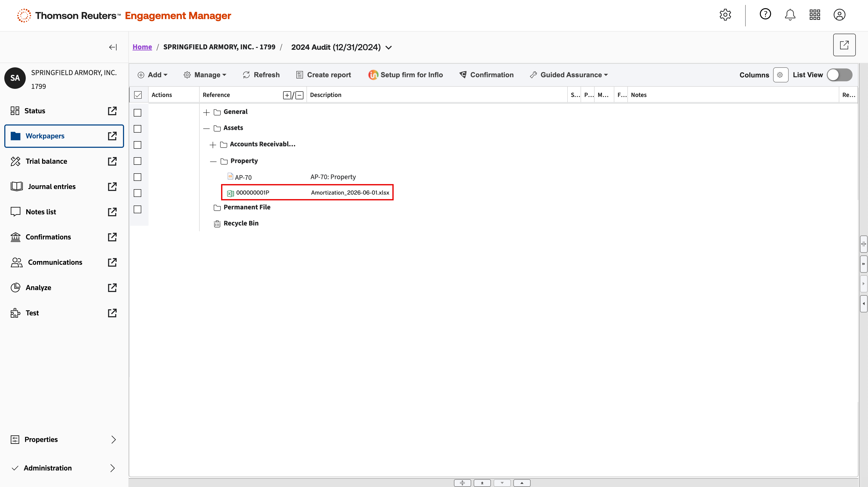Open the settings gear in top header
The image size is (868, 487).
coord(725,15)
